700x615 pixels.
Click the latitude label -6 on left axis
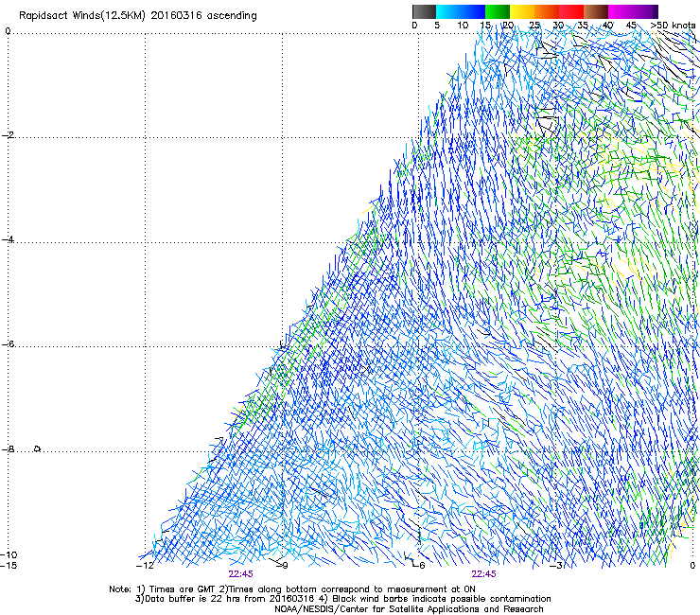(x=8, y=344)
